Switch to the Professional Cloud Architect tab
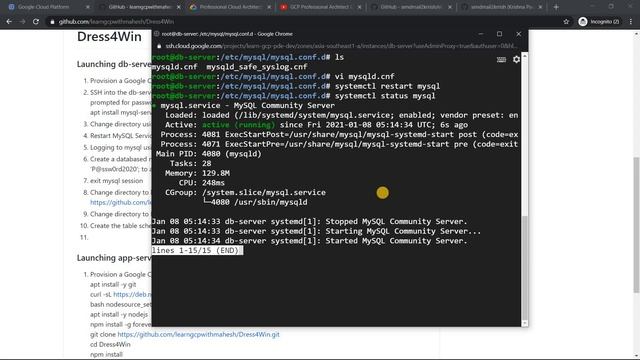 pyautogui.click(x=228, y=7)
